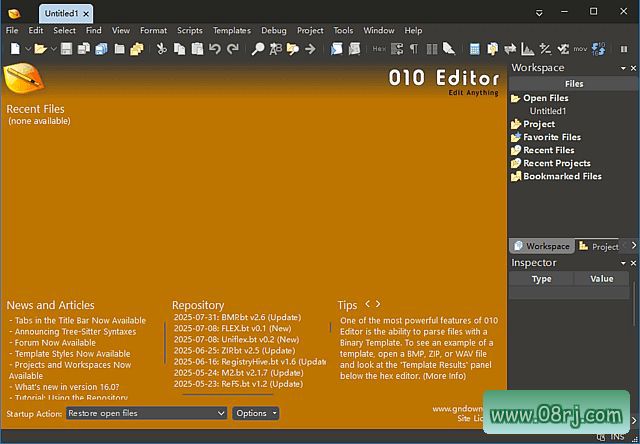640x444 pixels.
Task: Toggle the Hex edit mode button
Action: [379, 49]
